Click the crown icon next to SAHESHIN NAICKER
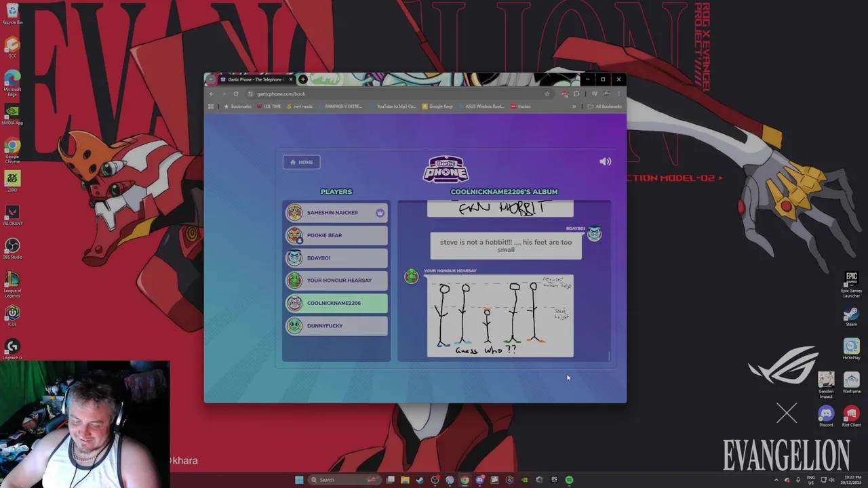Viewport: 868px width, 488px height. pyautogui.click(x=380, y=213)
